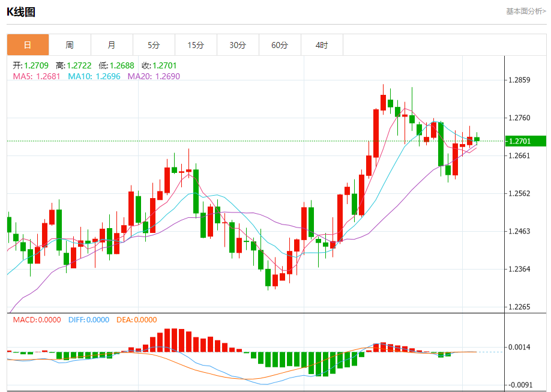The width and height of the screenshot is (551, 392).
Task: Switch to the 月 monthly tab
Action: (112, 45)
